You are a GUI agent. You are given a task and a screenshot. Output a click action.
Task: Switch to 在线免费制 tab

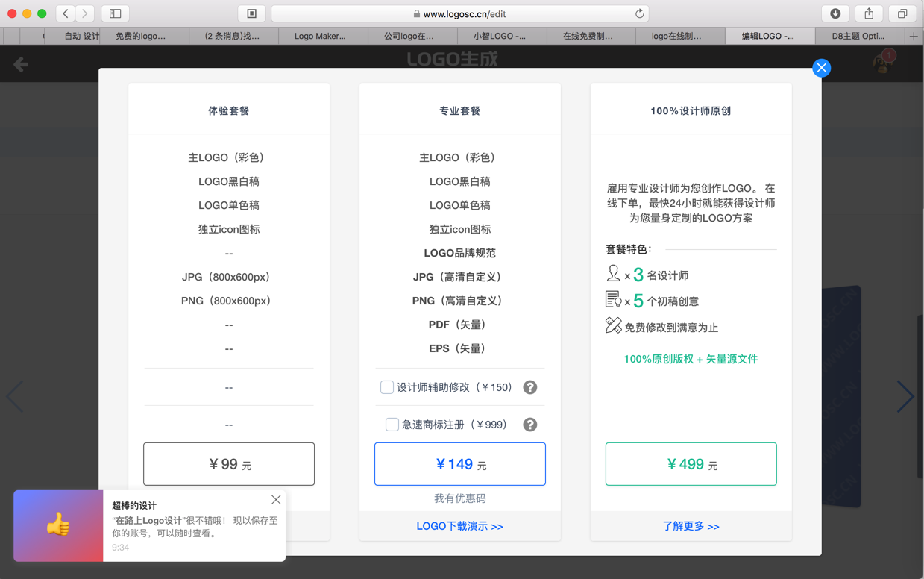(591, 36)
